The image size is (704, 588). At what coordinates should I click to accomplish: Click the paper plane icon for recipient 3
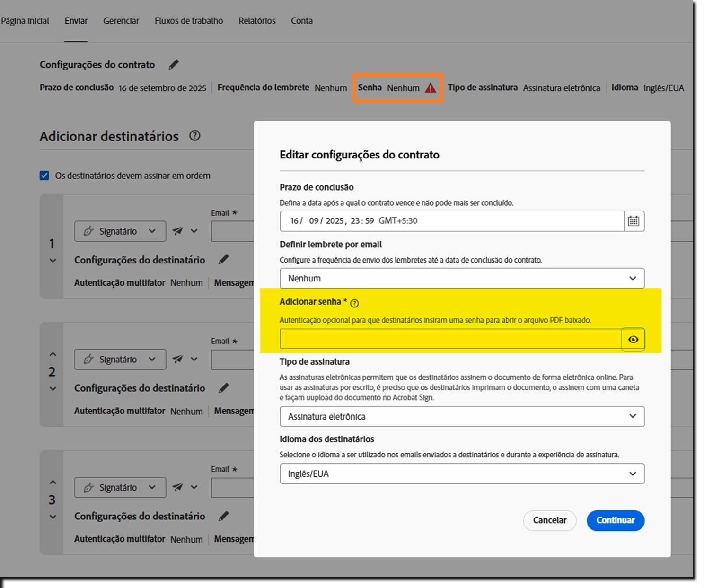click(176, 487)
